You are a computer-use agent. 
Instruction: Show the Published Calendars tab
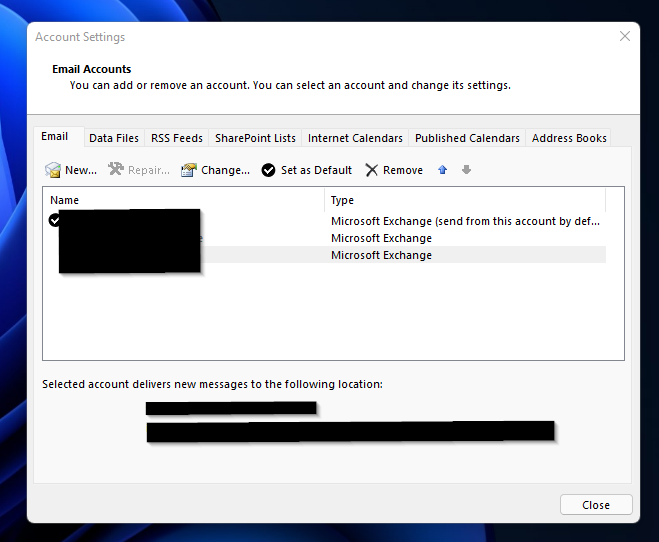(467, 138)
